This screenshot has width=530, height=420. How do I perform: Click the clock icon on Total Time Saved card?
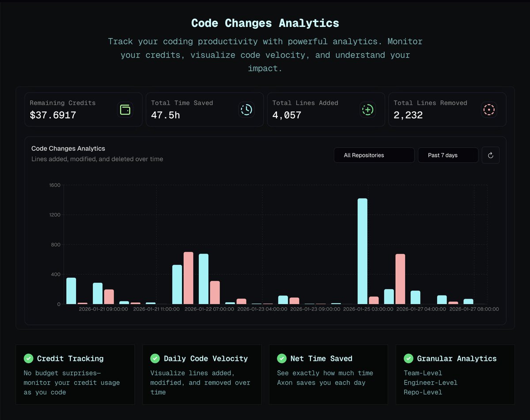(246, 109)
